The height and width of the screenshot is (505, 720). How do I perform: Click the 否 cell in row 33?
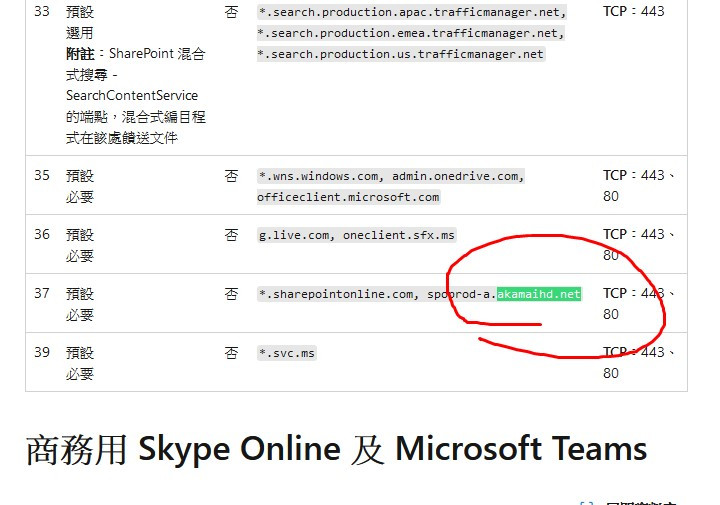(x=231, y=12)
